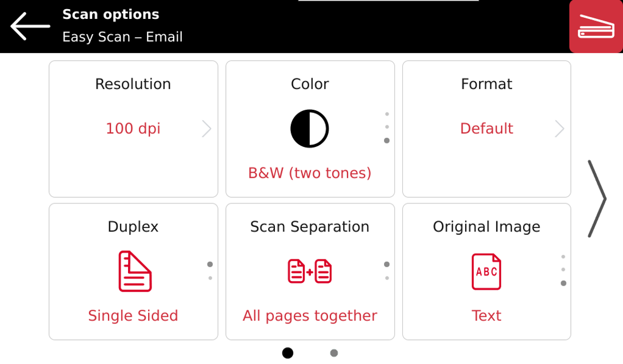Image resolution: width=623 pixels, height=364 pixels.
Task: Switch to second page indicator dot
Action: (x=334, y=353)
